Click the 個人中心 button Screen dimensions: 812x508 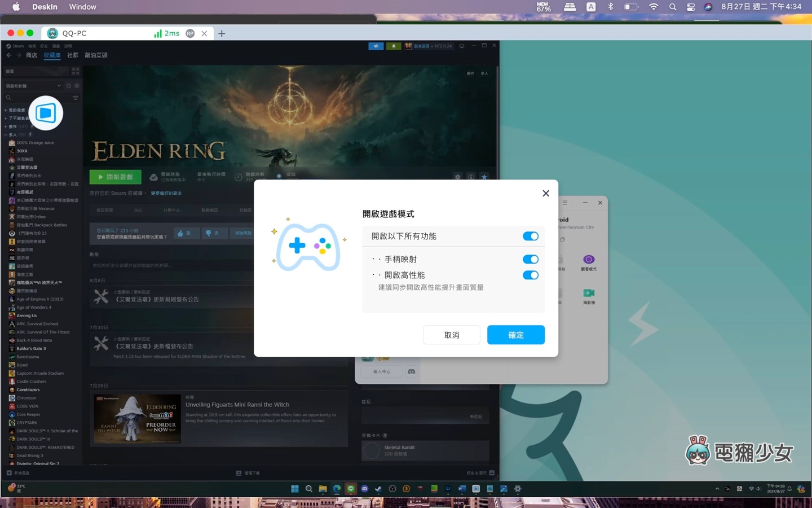click(382, 371)
